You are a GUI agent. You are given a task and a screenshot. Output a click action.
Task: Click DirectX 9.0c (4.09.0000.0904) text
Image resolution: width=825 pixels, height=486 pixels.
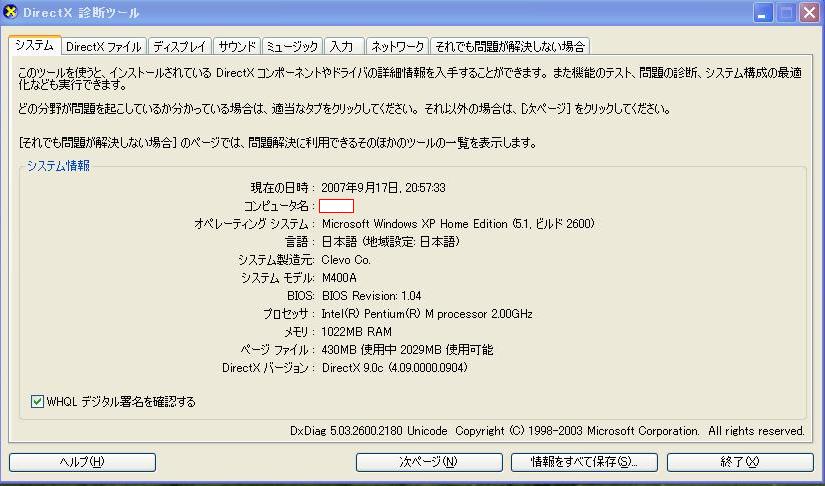[x=395, y=368]
